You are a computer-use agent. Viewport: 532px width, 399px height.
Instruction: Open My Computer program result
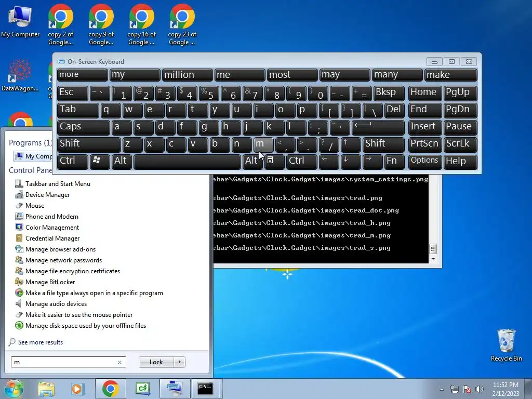(33, 156)
